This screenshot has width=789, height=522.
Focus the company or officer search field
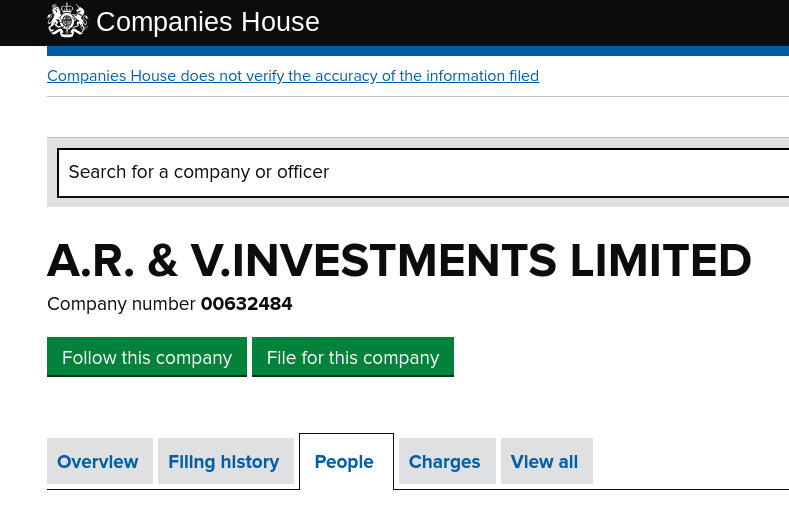(420, 172)
